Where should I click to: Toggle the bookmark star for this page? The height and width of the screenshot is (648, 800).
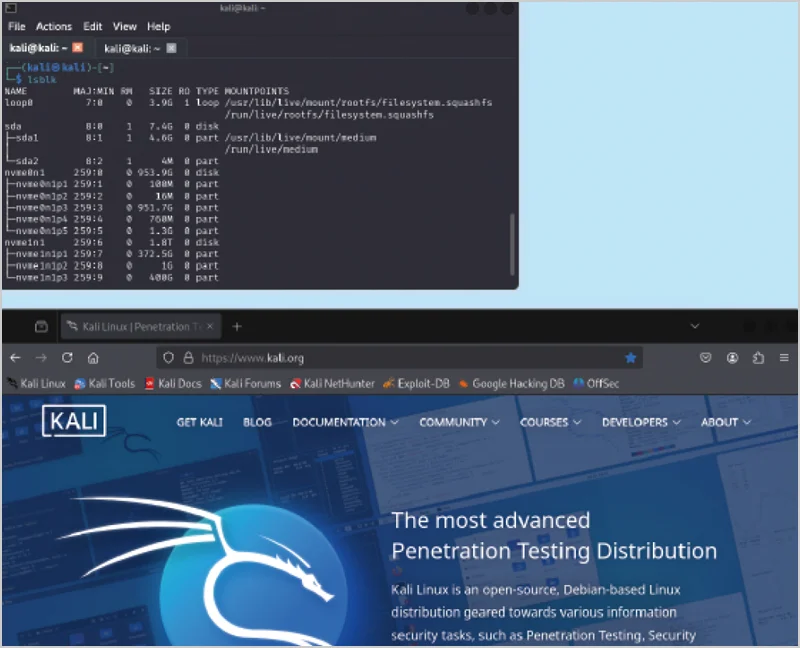(631, 357)
